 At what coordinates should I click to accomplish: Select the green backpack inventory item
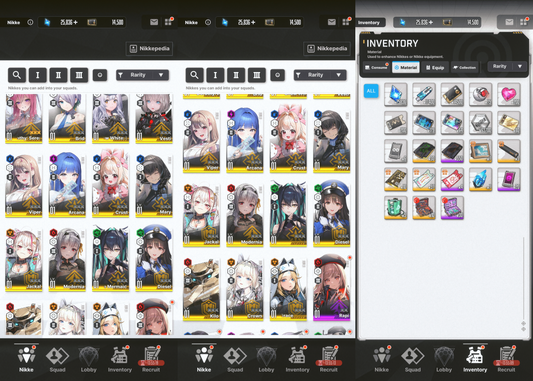point(396,207)
